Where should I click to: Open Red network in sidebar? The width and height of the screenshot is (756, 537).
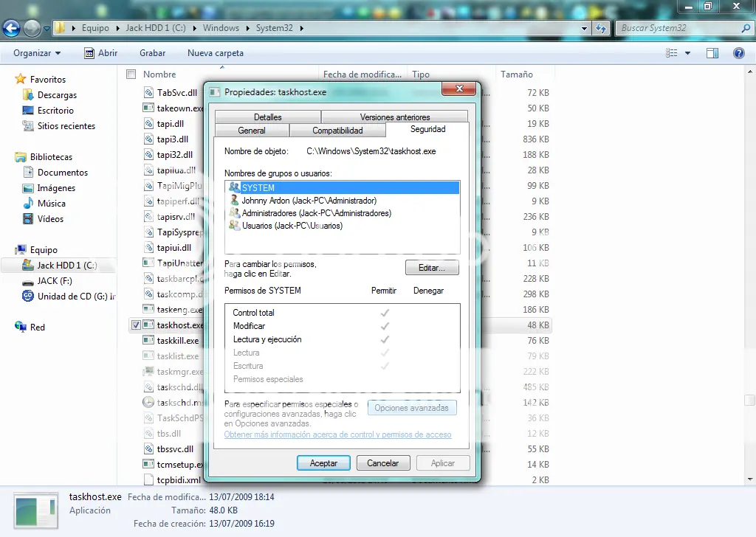click(x=37, y=327)
